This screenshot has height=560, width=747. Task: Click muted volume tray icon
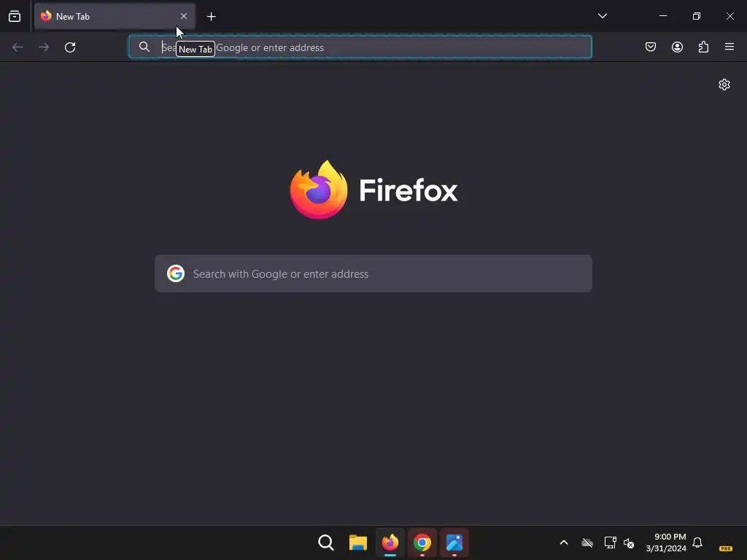(x=629, y=542)
